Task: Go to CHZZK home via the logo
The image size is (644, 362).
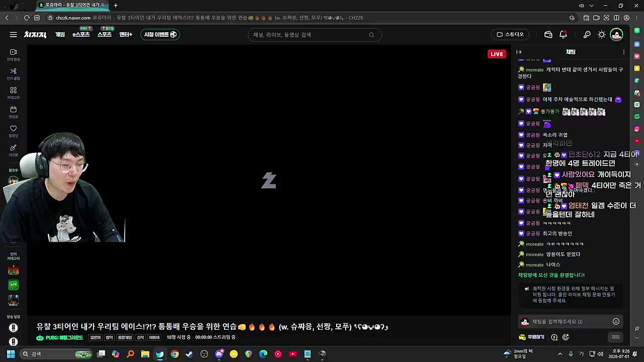Action: tap(35, 35)
